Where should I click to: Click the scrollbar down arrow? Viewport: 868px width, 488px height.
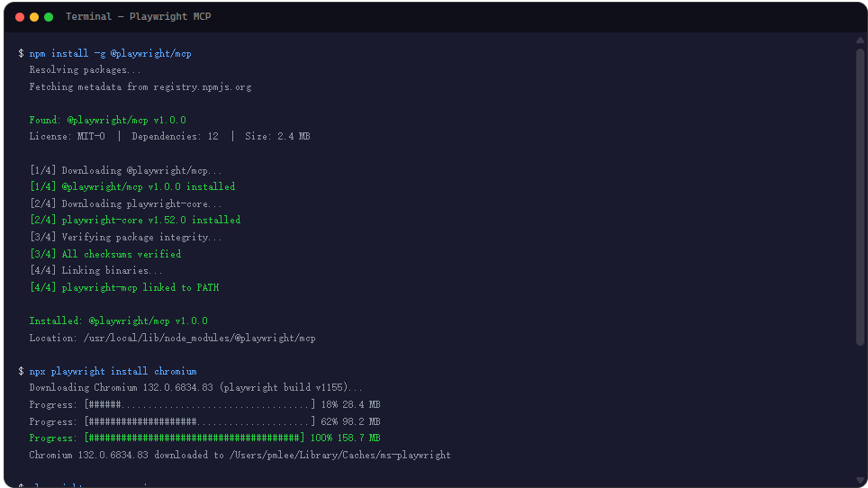[x=860, y=480]
